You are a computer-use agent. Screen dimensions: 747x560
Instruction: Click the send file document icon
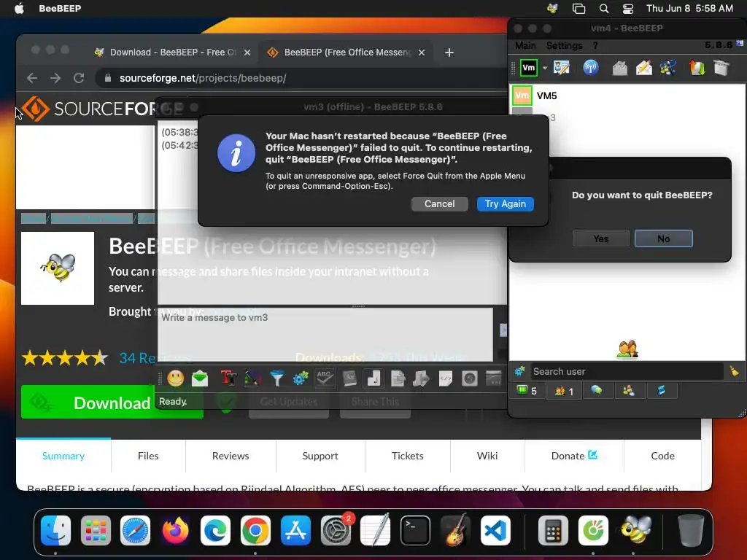(398, 378)
